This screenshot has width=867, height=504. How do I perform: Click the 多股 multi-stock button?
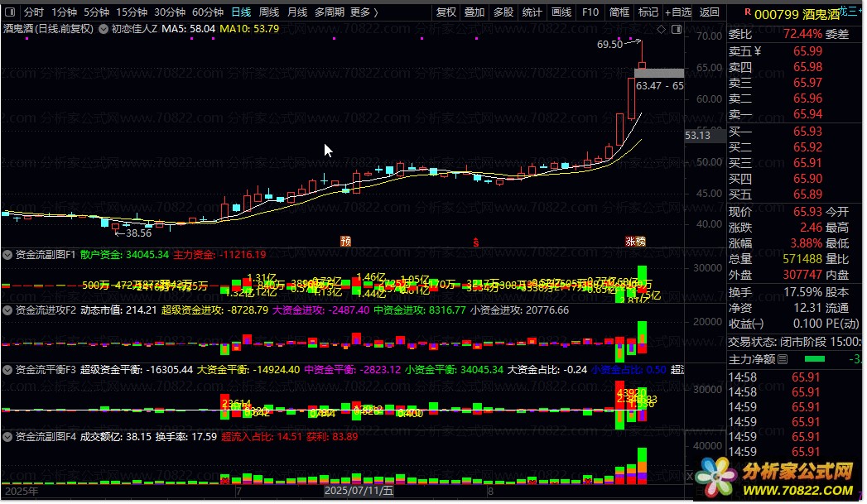click(x=503, y=12)
